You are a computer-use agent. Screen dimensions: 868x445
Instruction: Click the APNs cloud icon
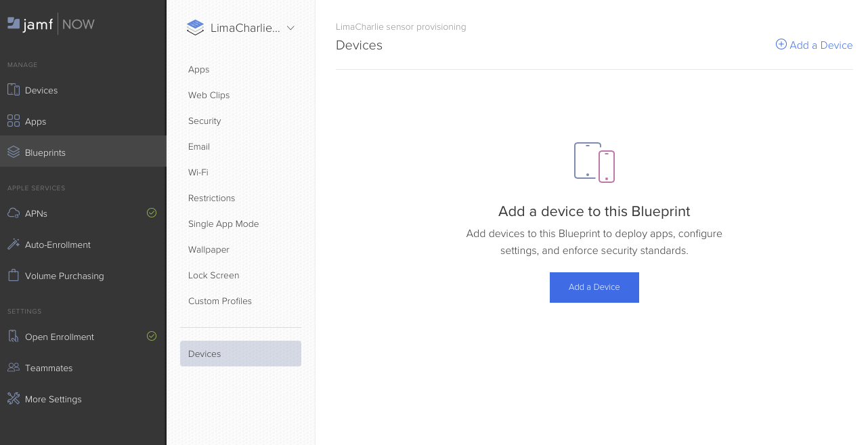(14, 213)
